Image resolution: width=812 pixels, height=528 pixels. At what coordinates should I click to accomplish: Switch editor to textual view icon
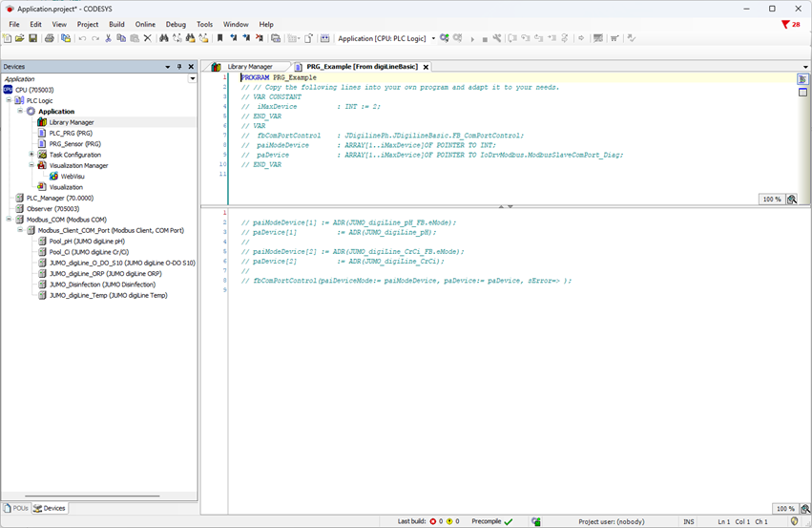(802, 79)
